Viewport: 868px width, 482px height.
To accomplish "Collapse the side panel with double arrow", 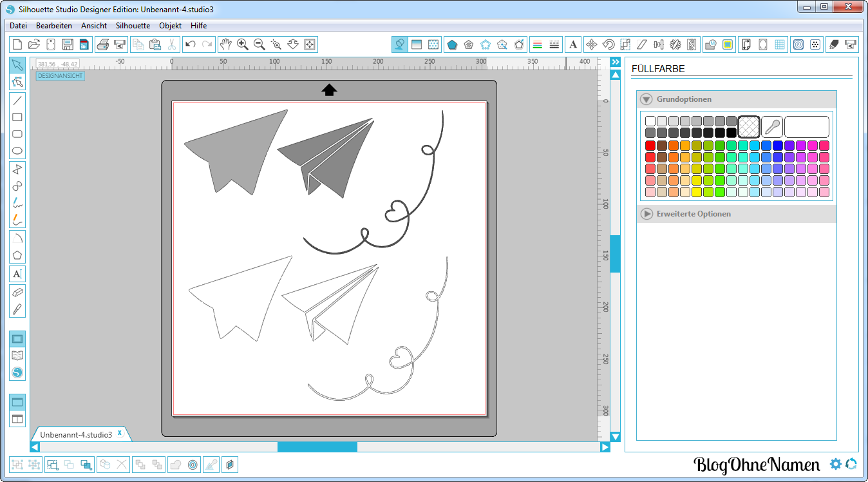I will (x=615, y=62).
